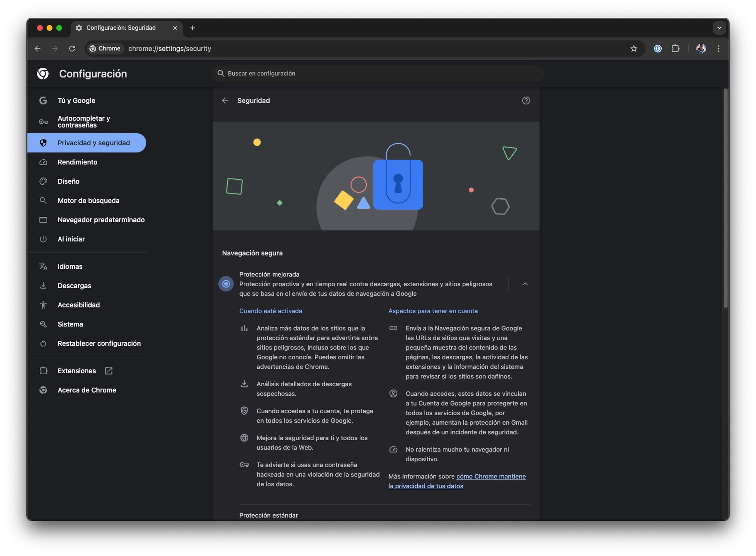Open the Extensions puzzle icon in toolbar
Screen dimensions: 756x556
675,48
